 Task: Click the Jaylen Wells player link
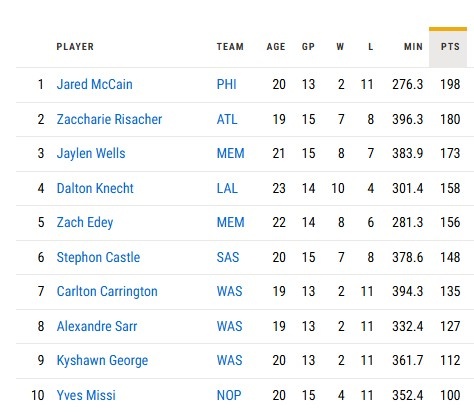(91, 154)
